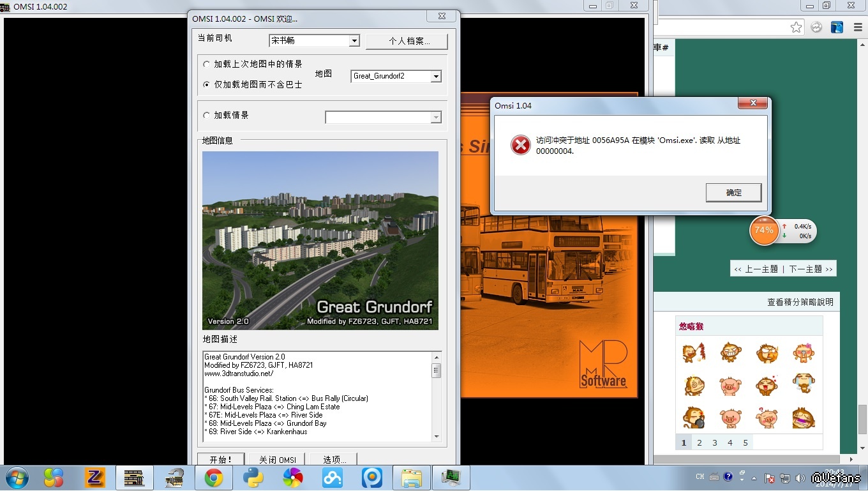Expand the 当前司机 driver dropdown
Image resolution: width=868 pixels, height=491 pixels.
pyautogui.click(x=355, y=41)
